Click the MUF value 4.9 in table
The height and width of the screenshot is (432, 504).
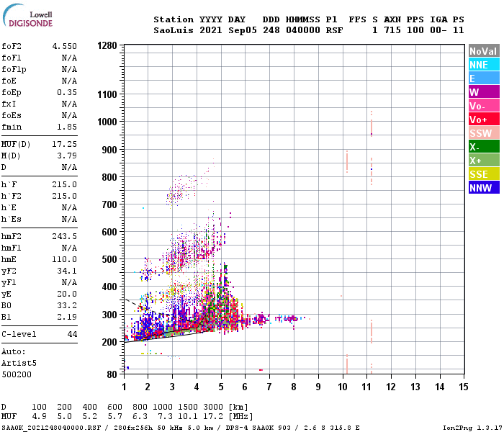coord(39,416)
